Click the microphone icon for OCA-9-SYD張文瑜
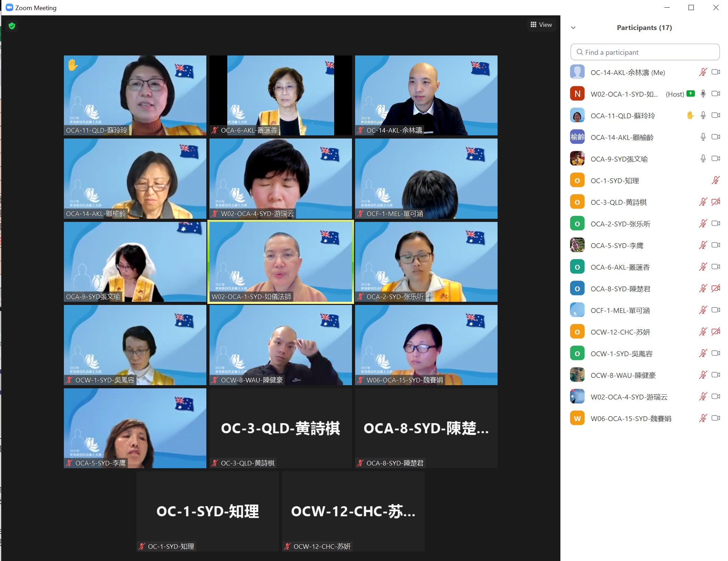Viewport: 728px width, 561px height. pyautogui.click(x=703, y=159)
